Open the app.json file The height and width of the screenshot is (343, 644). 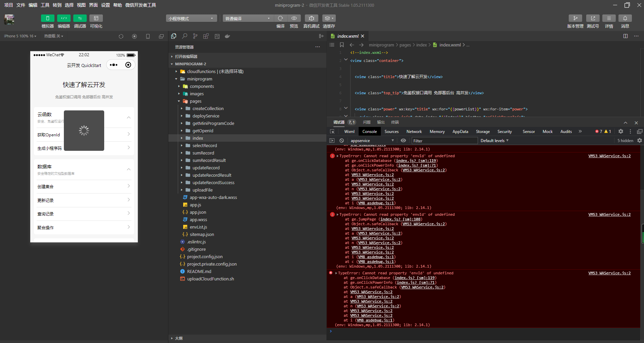(198, 212)
